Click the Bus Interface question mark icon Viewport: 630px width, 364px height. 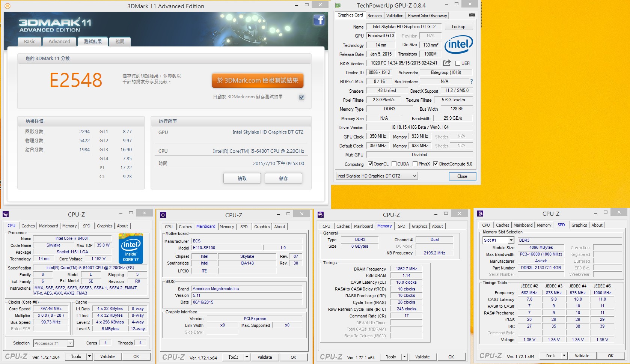(x=472, y=81)
